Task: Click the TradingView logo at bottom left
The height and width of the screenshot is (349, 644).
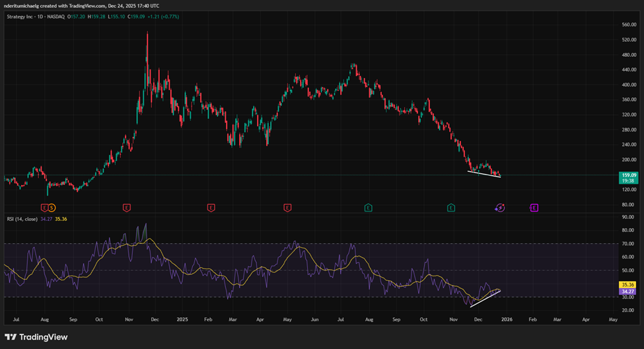Action: (36, 337)
